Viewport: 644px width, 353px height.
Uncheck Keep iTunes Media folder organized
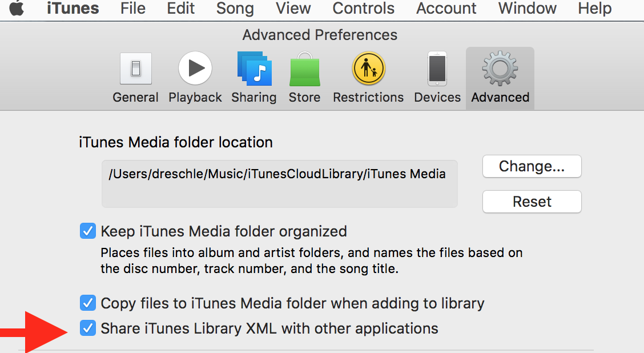(x=87, y=231)
